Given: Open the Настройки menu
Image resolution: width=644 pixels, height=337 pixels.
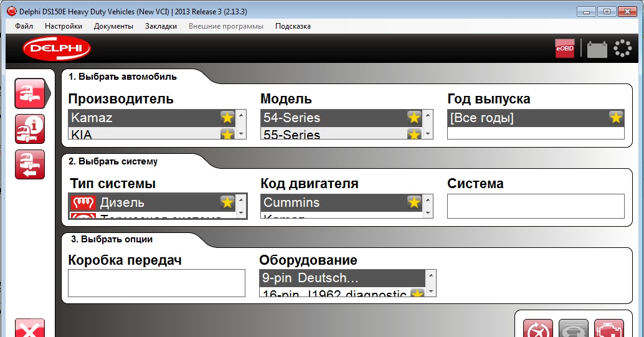Looking at the screenshot, I should point(64,26).
